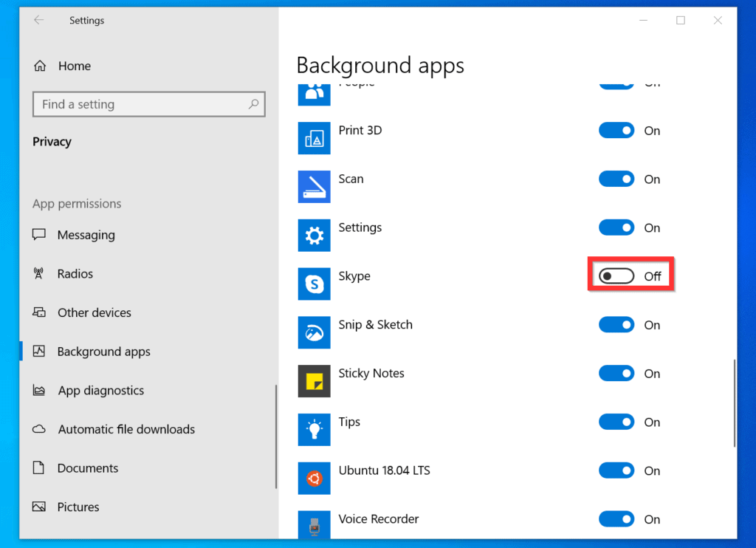This screenshot has width=756, height=548.
Task: Go to Settings Home
Action: [74, 66]
